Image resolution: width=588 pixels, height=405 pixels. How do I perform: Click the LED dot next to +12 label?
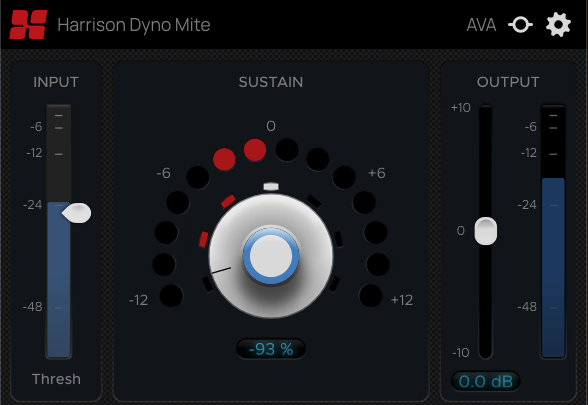370,296
